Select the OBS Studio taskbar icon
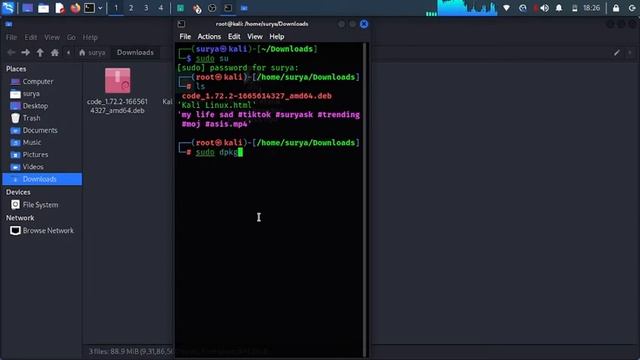Viewport: 640px width, 360px height. [212, 8]
